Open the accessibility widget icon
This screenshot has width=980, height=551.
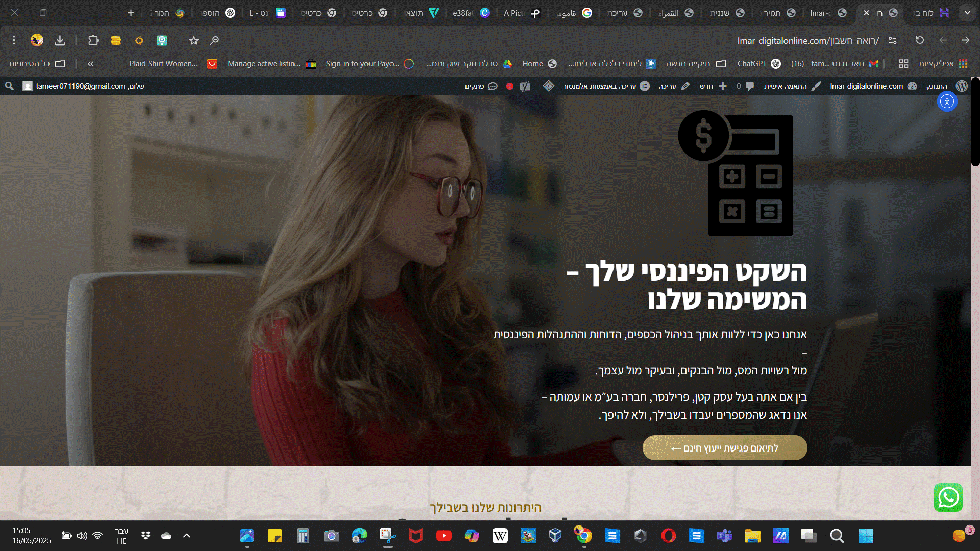947,102
